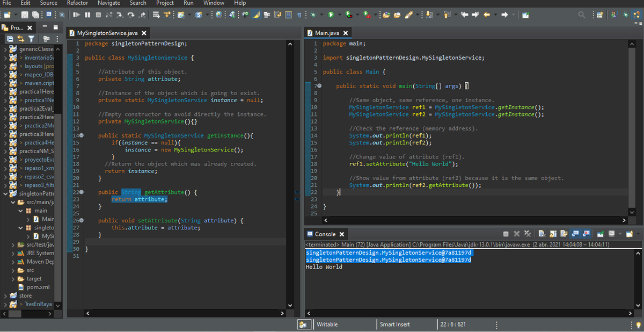The image size is (644, 332).
Task: Click the Back navigation yellow arrow
Action: 487,15
